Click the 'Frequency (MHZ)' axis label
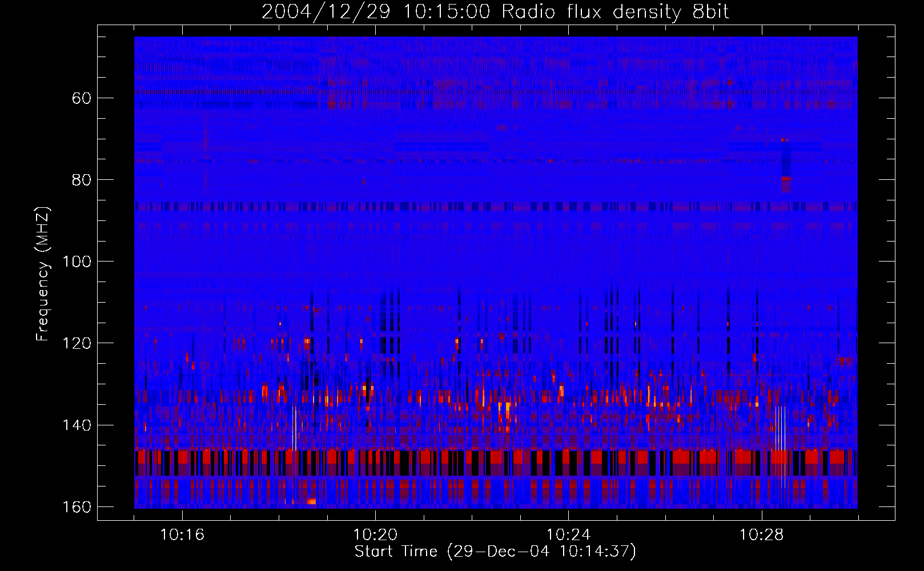Image resolution: width=924 pixels, height=571 pixels. coord(43,274)
